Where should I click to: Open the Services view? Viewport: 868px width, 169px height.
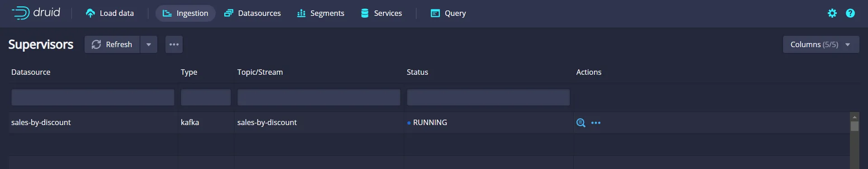pyautogui.click(x=381, y=13)
